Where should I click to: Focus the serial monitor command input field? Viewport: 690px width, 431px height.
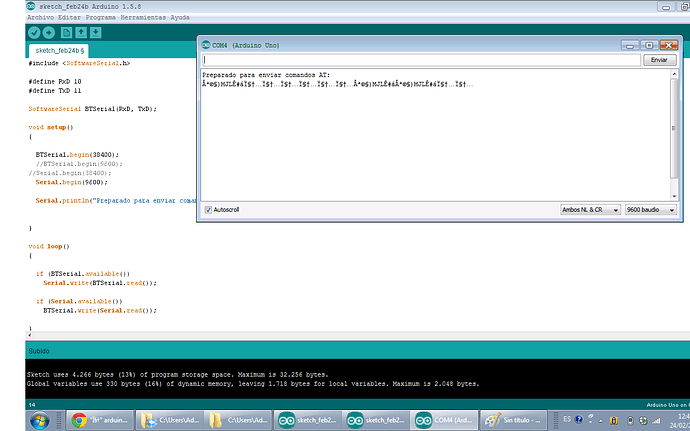point(421,60)
